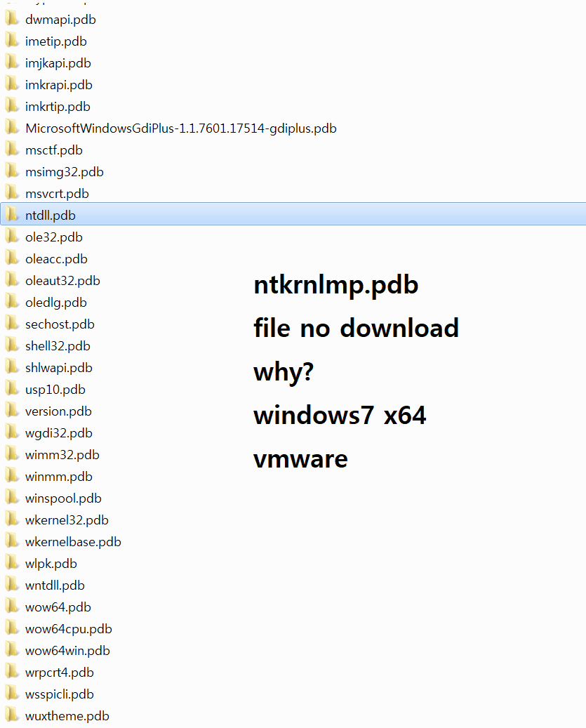Image resolution: width=586 pixels, height=728 pixels.
Task: Select the shlwapi.pdb folder name
Action: pyautogui.click(x=59, y=368)
